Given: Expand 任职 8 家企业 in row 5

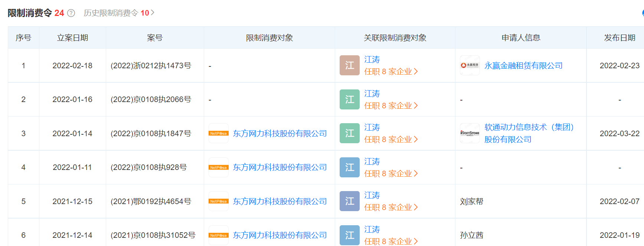Looking at the screenshot, I should coord(391,207).
